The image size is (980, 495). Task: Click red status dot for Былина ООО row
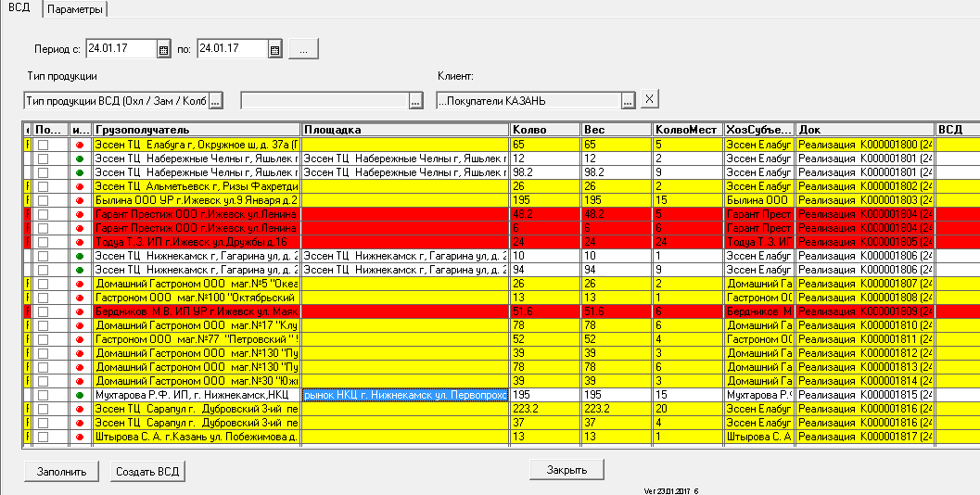click(x=79, y=200)
